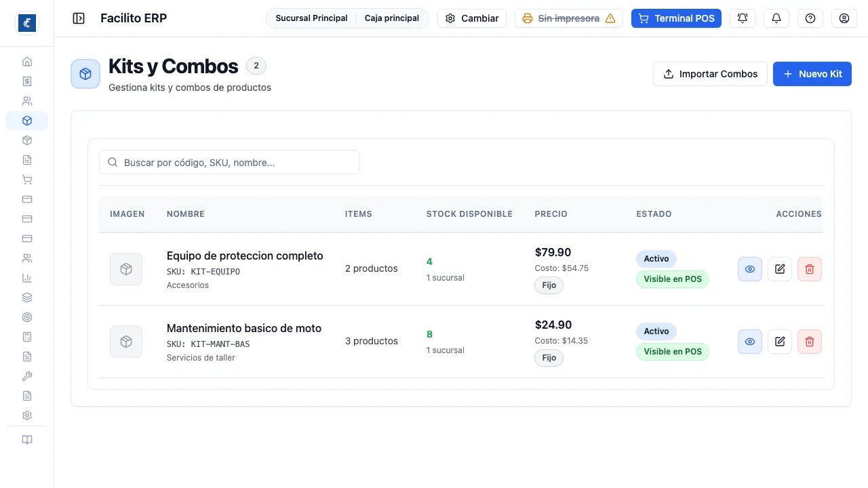This screenshot has width=868, height=488.
Task: Click the SKU: KIT-MANT-BAS text
Action: tap(208, 344)
